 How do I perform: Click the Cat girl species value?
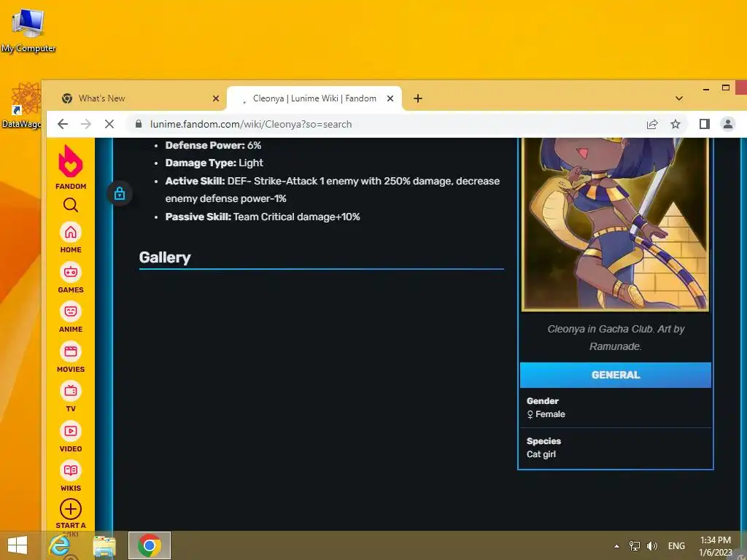(x=541, y=454)
